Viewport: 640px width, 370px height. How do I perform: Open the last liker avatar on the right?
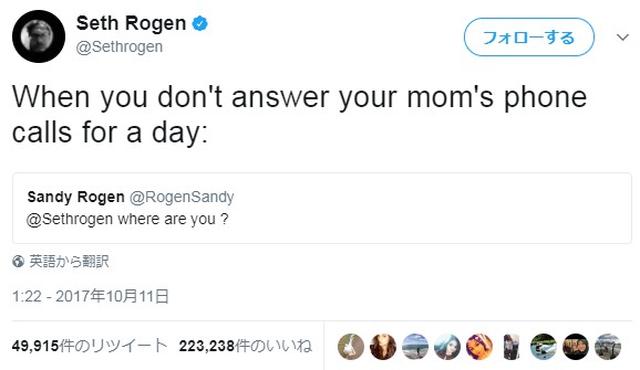click(608, 347)
